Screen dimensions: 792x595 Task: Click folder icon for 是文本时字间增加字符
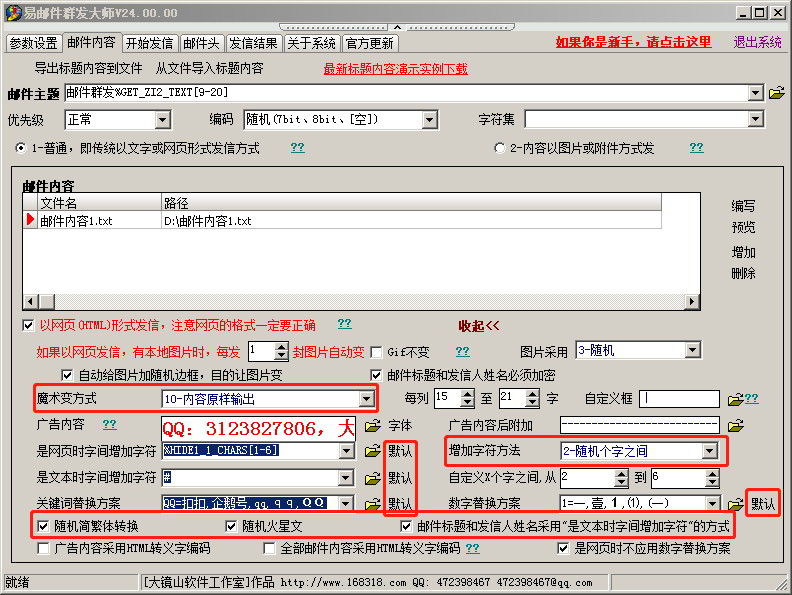(x=373, y=478)
